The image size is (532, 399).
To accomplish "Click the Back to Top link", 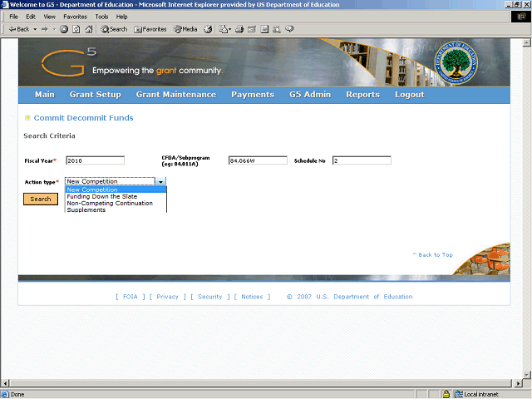I will (432, 255).
